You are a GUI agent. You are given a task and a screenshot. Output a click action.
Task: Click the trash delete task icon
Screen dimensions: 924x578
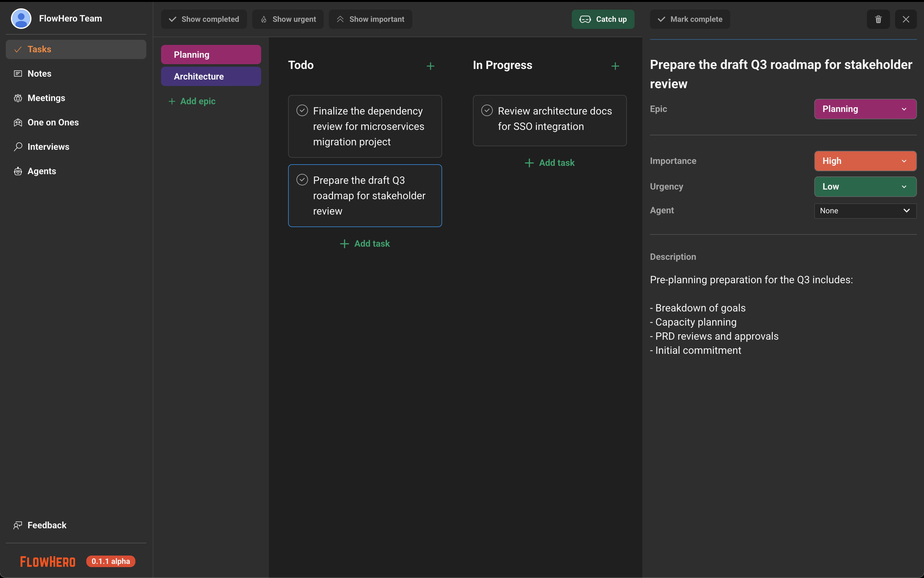click(878, 19)
